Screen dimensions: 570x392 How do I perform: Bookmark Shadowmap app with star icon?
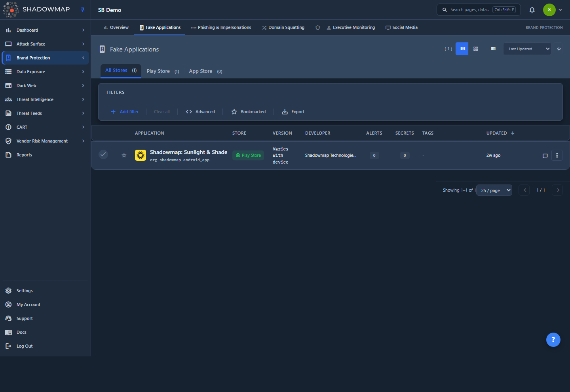[124, 155]
